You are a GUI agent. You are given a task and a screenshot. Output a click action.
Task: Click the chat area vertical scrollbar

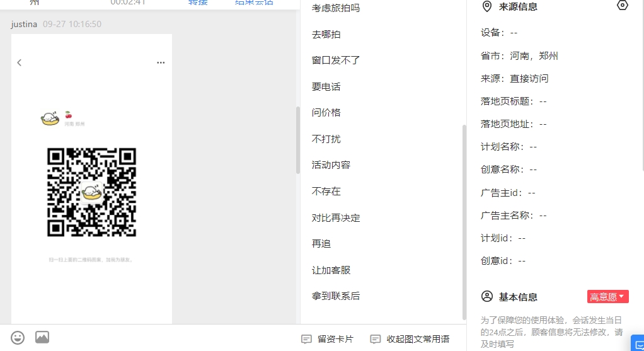pyautogui.click(x=298, y=140)
